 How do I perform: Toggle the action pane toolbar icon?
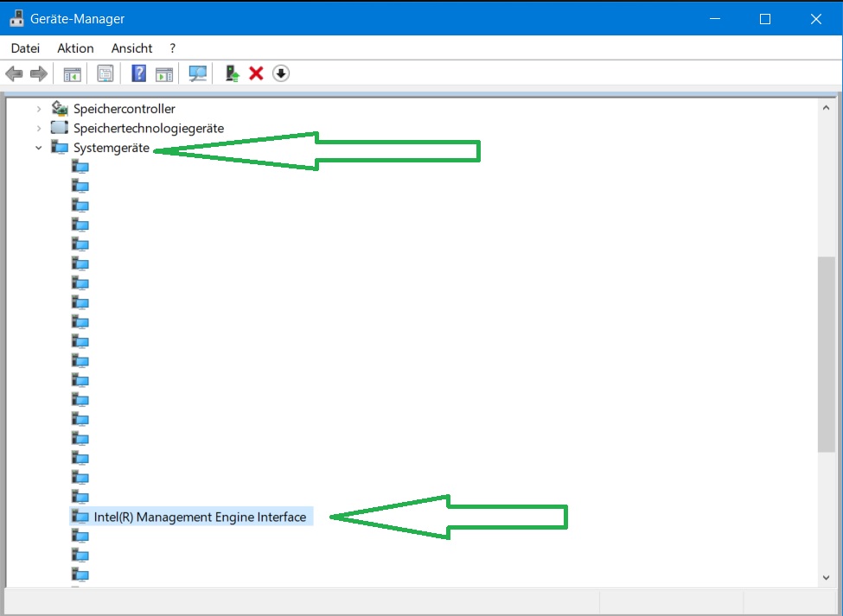(x=164, y=73)
